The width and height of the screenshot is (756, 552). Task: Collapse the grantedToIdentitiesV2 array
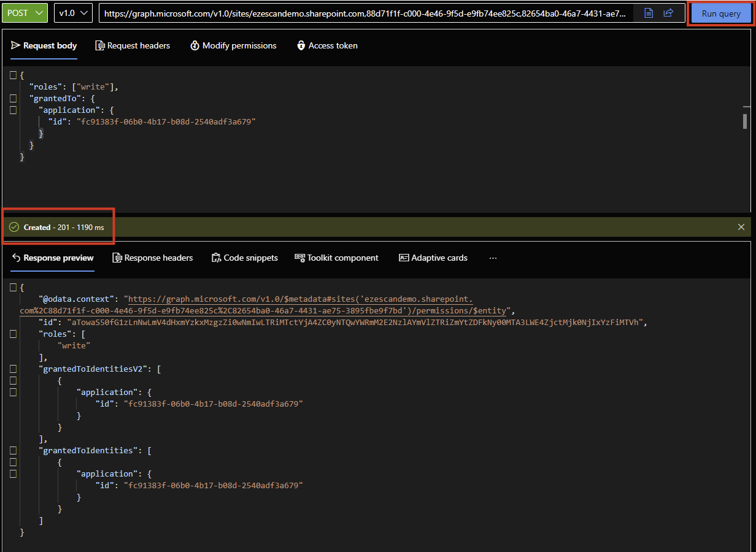tap(13, 369)
